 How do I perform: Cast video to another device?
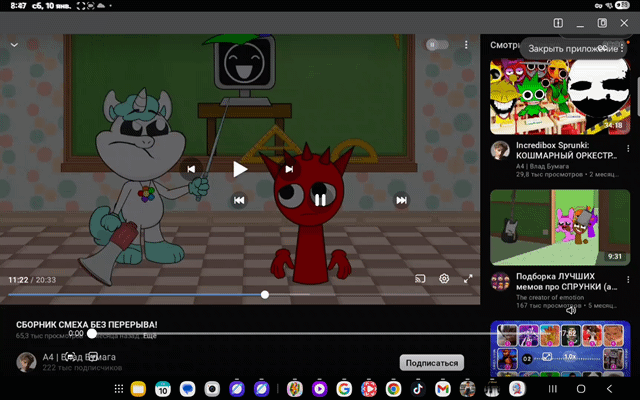(420, 280)
